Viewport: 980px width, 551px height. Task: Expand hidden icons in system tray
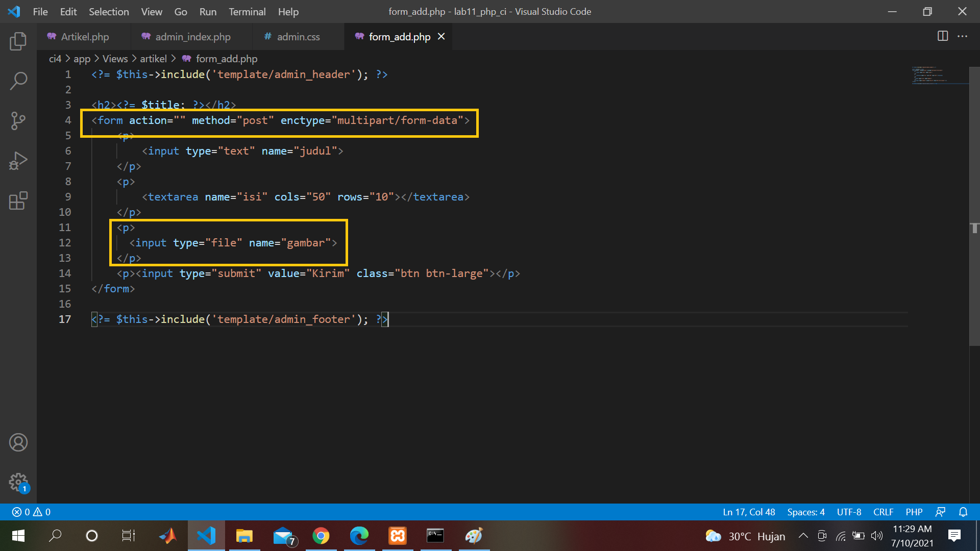[803, 536]
